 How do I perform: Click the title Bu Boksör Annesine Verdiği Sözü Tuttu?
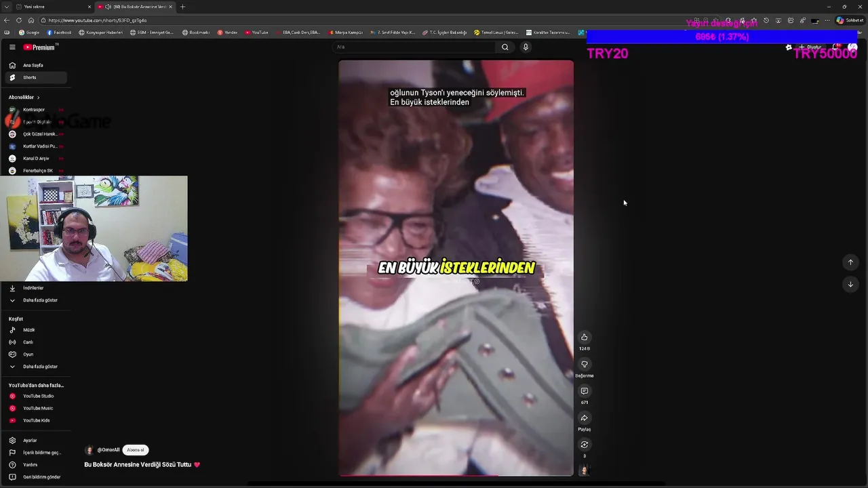pyautogui.click(x=138, y=465)
